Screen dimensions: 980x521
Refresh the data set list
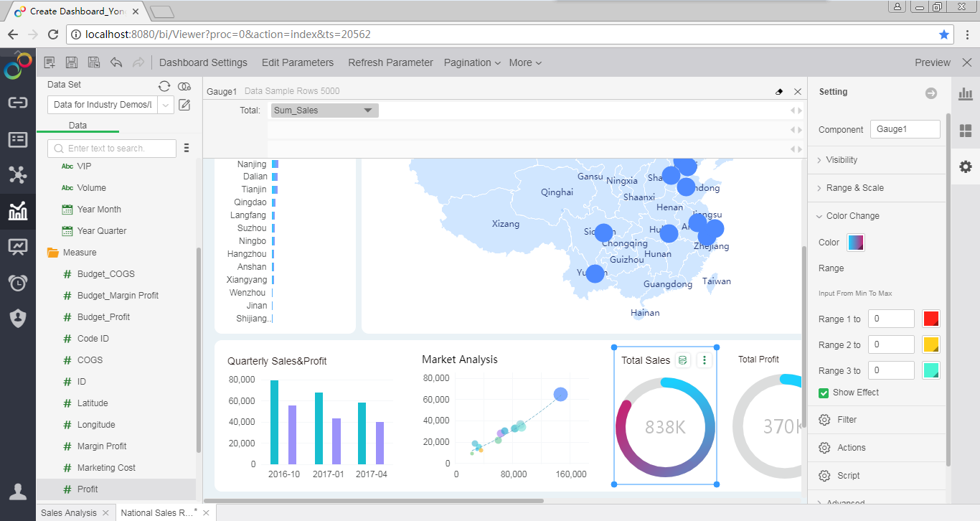click(x=164, y=85)
